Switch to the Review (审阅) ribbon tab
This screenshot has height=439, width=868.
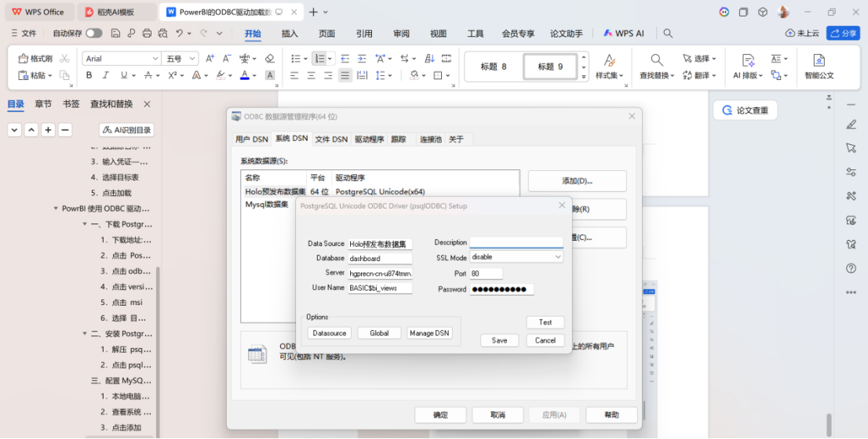[401, 34]
